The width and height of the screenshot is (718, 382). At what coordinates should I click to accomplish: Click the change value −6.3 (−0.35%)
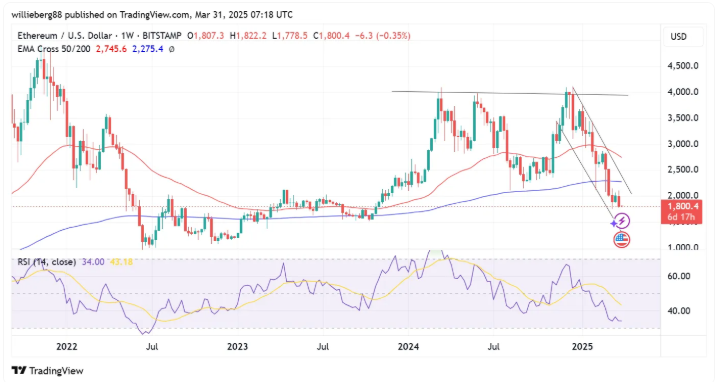click(384, 36)
